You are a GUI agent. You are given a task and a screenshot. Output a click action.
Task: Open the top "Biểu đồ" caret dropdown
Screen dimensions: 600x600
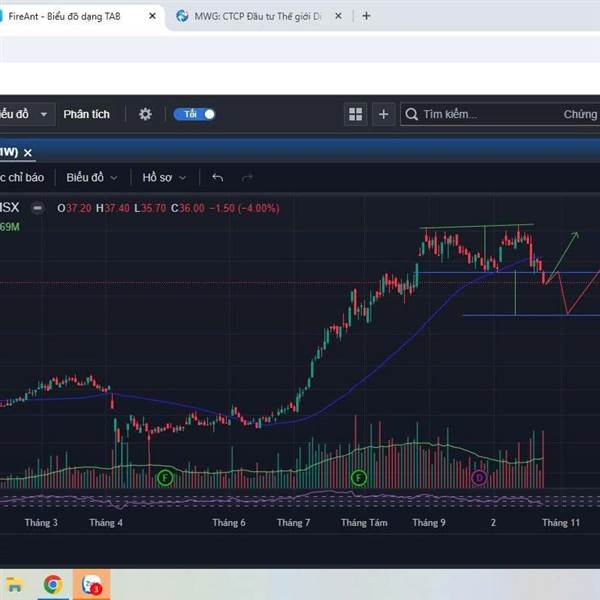click(x=44, y=114)
